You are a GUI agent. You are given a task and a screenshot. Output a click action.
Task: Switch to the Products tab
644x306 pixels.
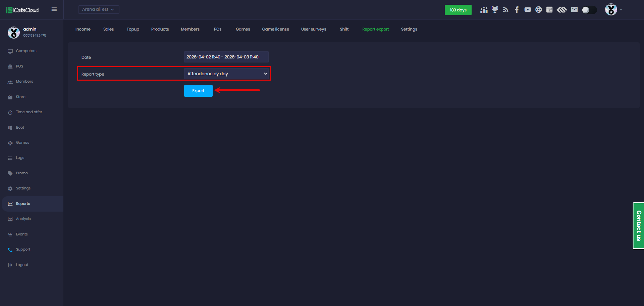(160, 29)
